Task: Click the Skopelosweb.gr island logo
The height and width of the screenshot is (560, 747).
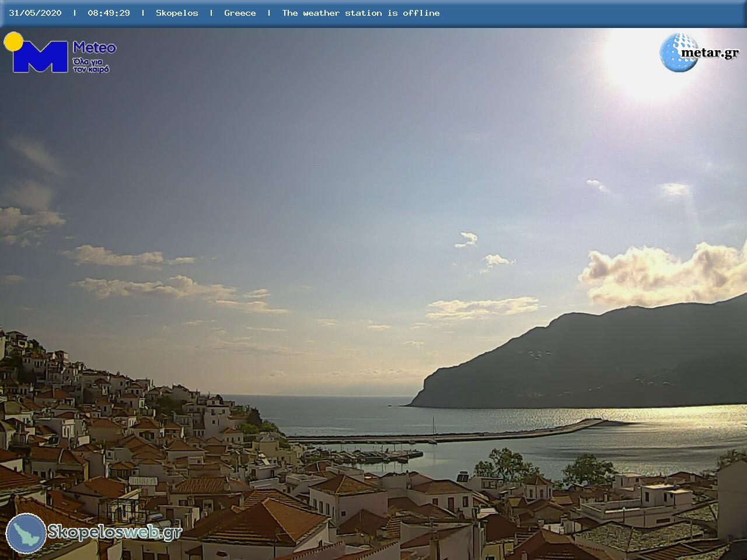Action: coord(26,533)
